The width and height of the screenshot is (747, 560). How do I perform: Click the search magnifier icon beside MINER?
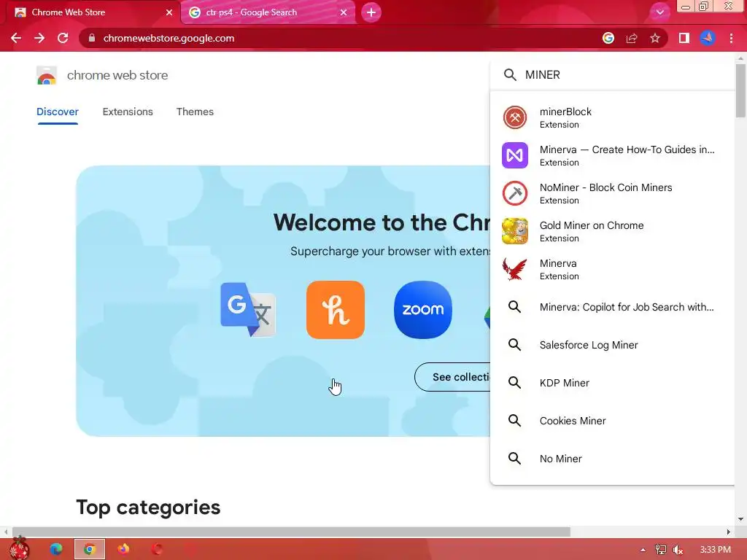(x=510, y=75)
